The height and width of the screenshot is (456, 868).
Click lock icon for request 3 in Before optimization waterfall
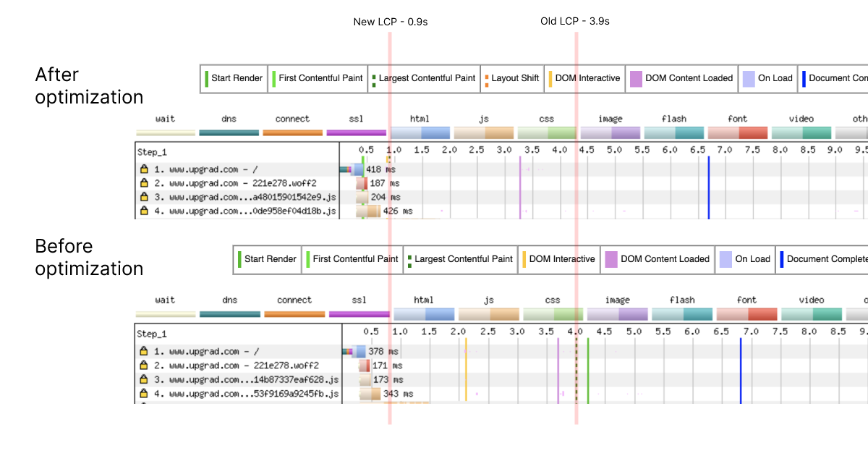tap(144, 379)
